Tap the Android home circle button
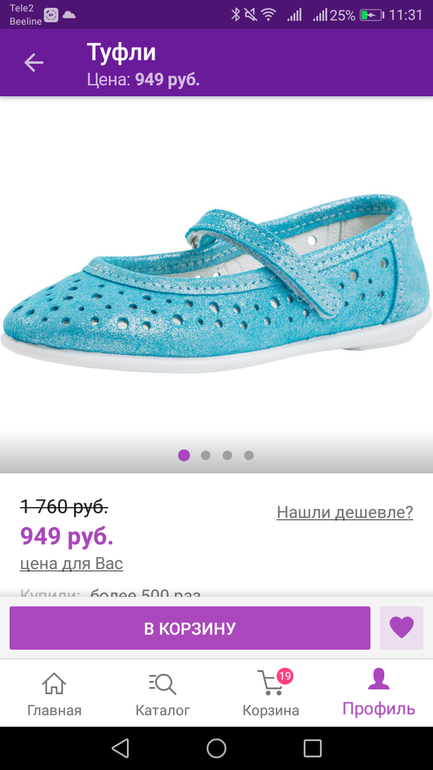 click(216, 748)
